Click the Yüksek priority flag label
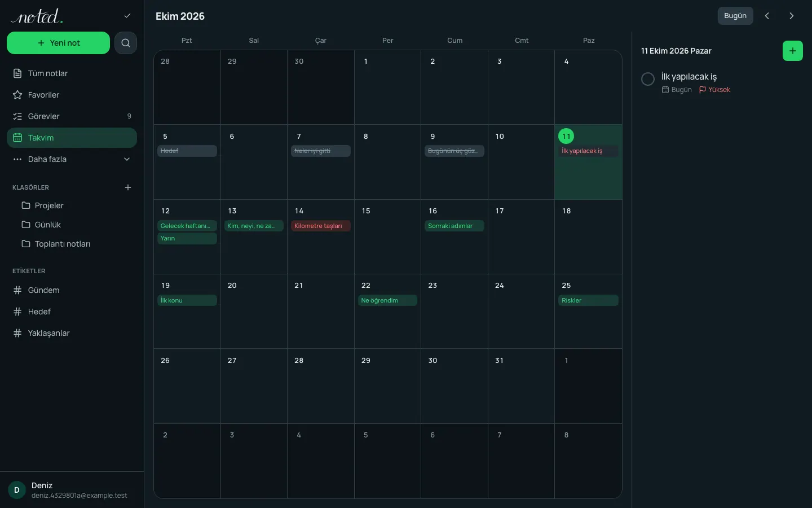The width and height of the screenshot is (812, 508). (x=714, y=90)
